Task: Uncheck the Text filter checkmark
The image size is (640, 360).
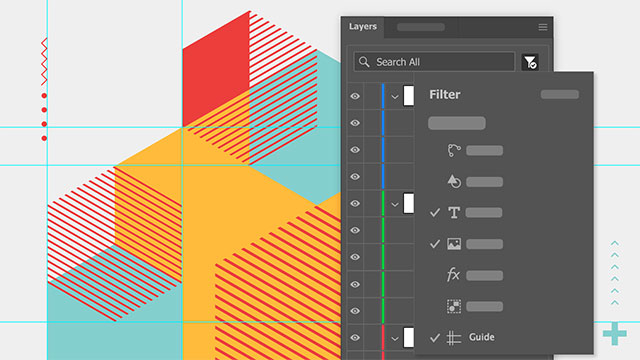Action: (x=435, y=212)
